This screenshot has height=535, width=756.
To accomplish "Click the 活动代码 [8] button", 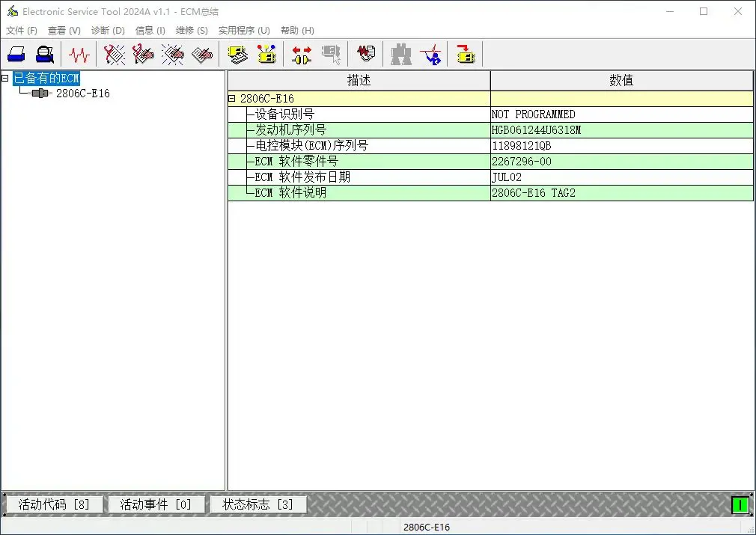I will 55,504.
